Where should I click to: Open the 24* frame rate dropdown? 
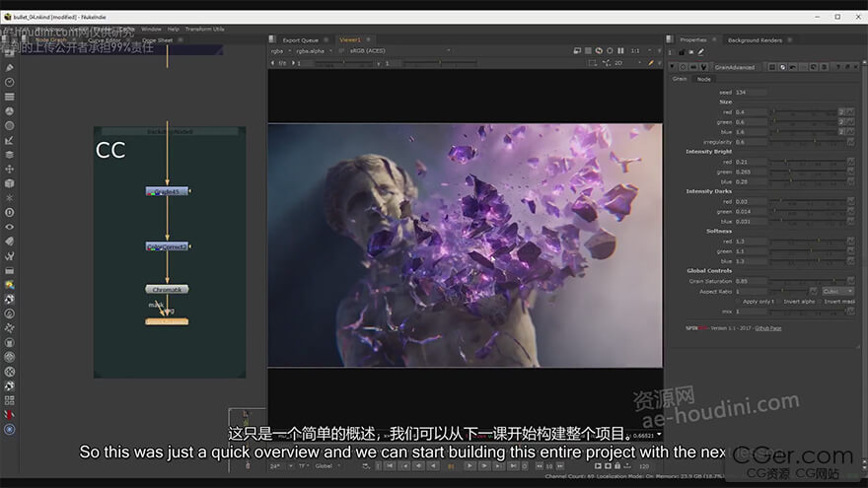tap(281, 466)
